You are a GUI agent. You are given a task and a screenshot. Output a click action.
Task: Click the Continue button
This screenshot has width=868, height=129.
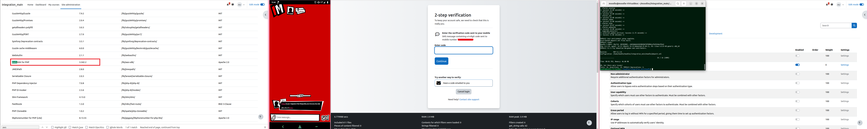(441, 61)
